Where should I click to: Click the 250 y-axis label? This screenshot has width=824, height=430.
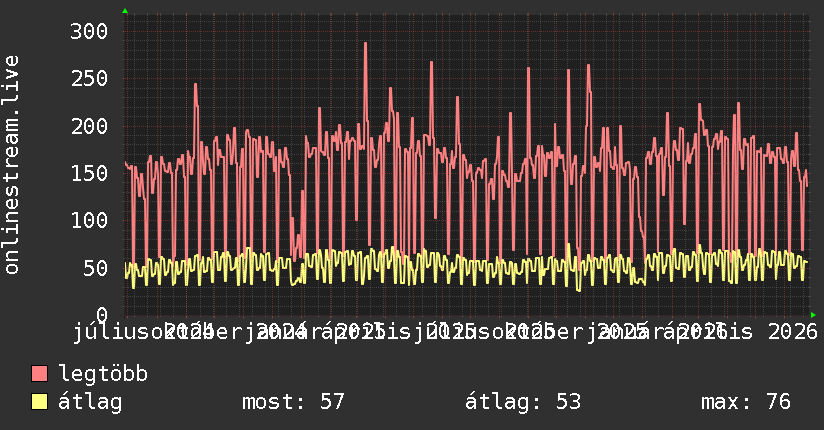[x=89, y=79]
